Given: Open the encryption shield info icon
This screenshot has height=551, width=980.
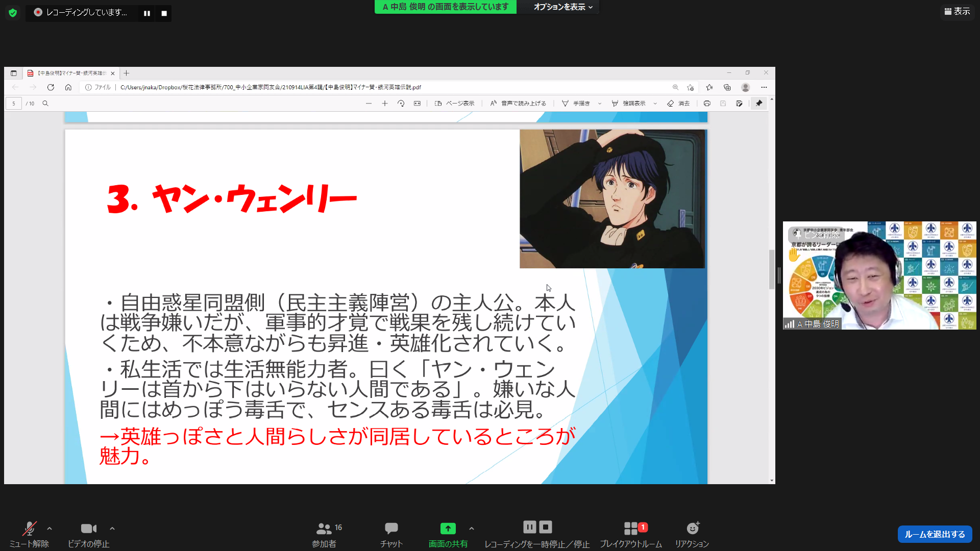Looking at the screenshot, I should pyautogui.click(x=13, y=13).
